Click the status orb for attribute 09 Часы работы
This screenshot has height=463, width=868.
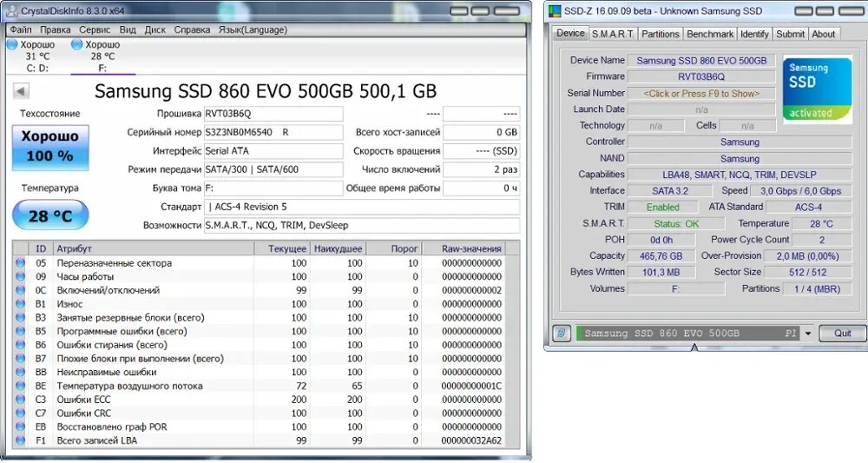(x=21, y=276)
